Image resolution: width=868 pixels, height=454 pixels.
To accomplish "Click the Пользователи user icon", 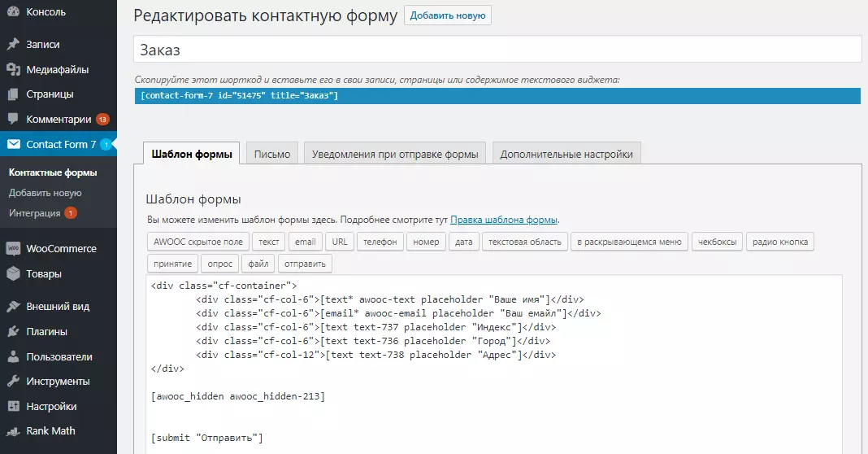I will pos(13,356).
